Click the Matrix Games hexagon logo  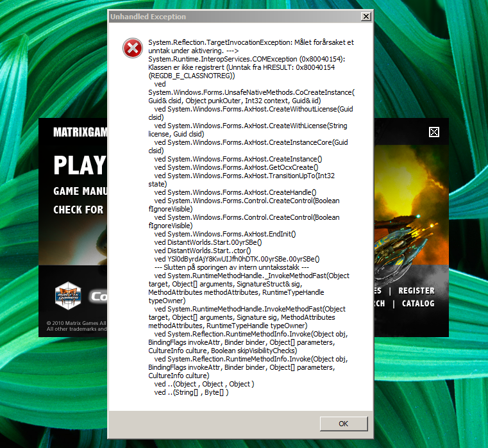click(68, 295)
